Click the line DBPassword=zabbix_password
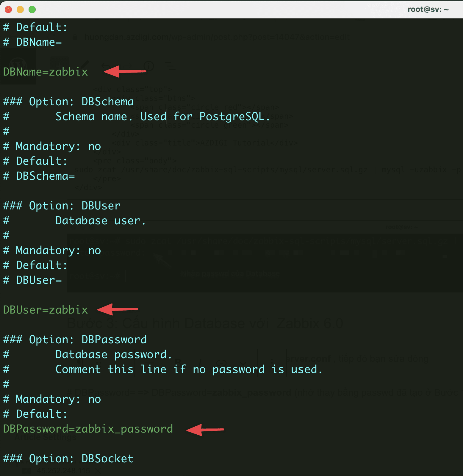Image resolution: width=463 pixels, height=476 pixels. pos(88,429)
